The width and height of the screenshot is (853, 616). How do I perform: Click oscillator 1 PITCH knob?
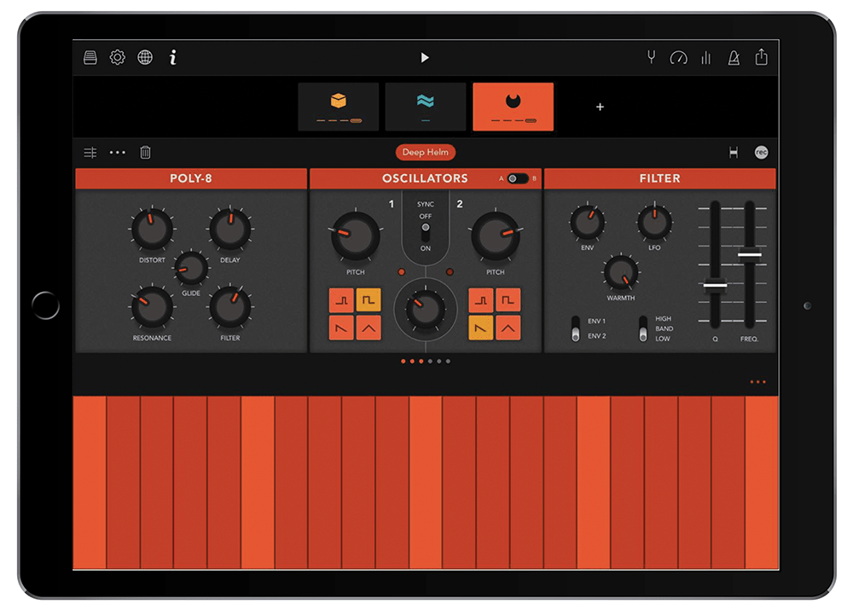click(355, 236)
